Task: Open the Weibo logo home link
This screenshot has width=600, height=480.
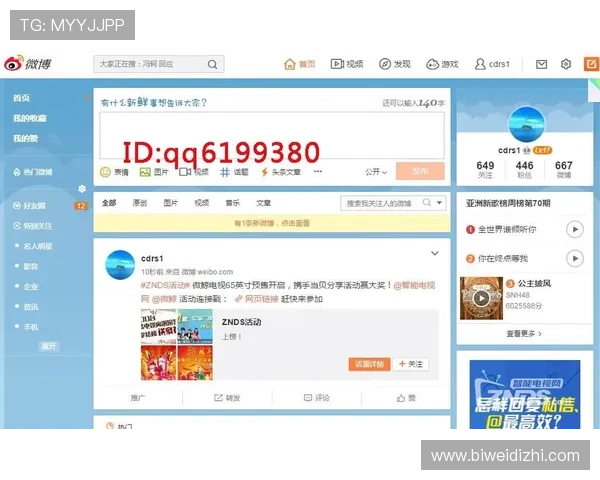Action: tap(28, 64)
